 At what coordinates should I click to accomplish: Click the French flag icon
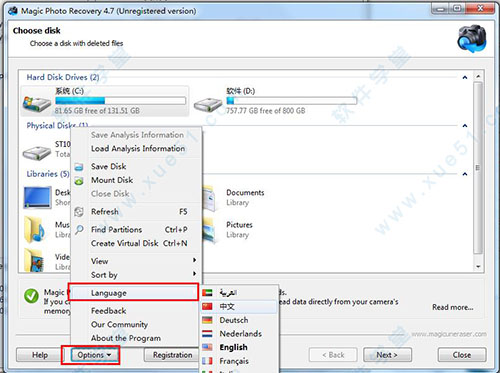(207, 361)
